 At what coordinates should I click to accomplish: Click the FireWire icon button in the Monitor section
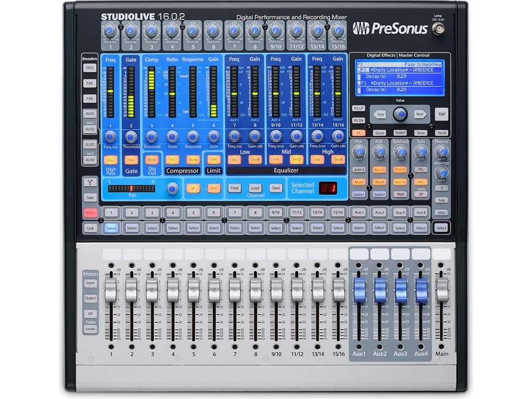[x=441, y=188]
